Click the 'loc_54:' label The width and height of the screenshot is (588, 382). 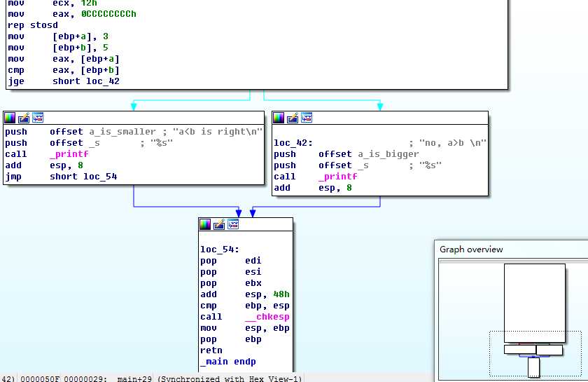[x=220, y=250]
